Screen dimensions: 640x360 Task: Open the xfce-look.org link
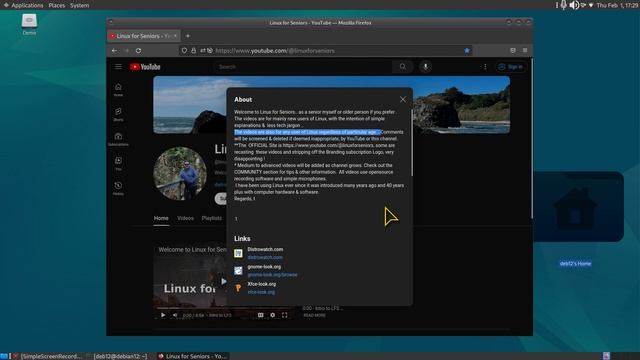[261, 292]
